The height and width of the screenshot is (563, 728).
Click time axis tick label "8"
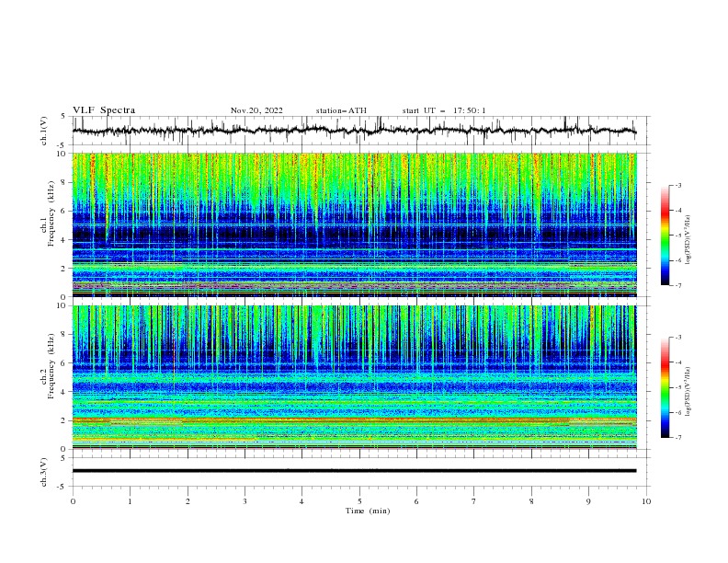point(531,501)
